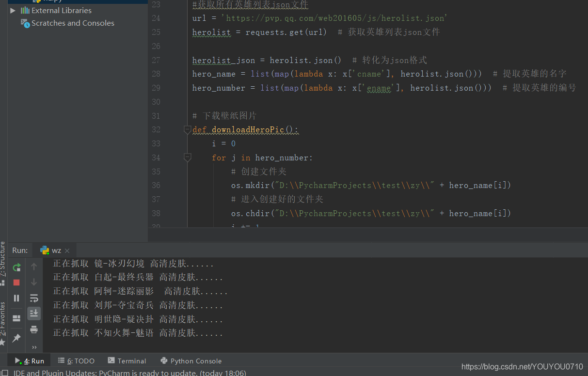The image size is (588, 376).
Task: Stop the running process with red square
Action: click(x=16, y=282)
